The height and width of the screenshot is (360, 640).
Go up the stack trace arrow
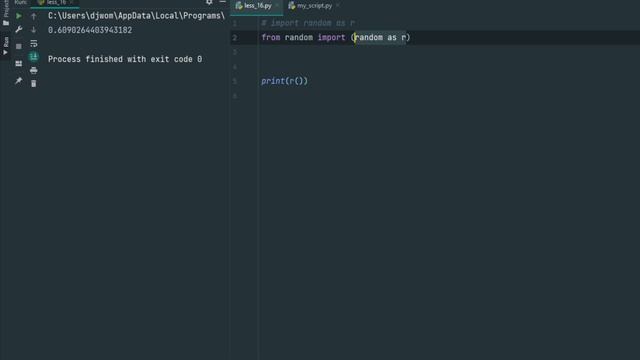34,16
